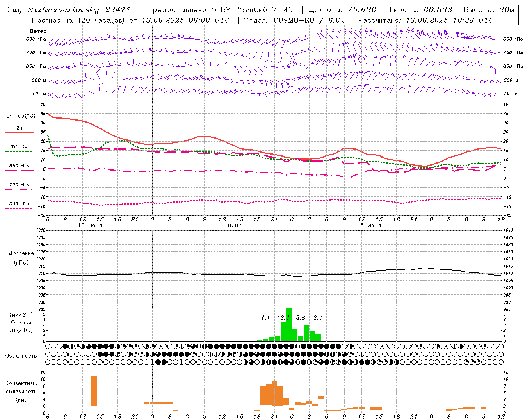The width and height of the screenshot is (525, 420).
Task: Click the 500 гПа temperature legend entry
Action: [x=19, y=204]
